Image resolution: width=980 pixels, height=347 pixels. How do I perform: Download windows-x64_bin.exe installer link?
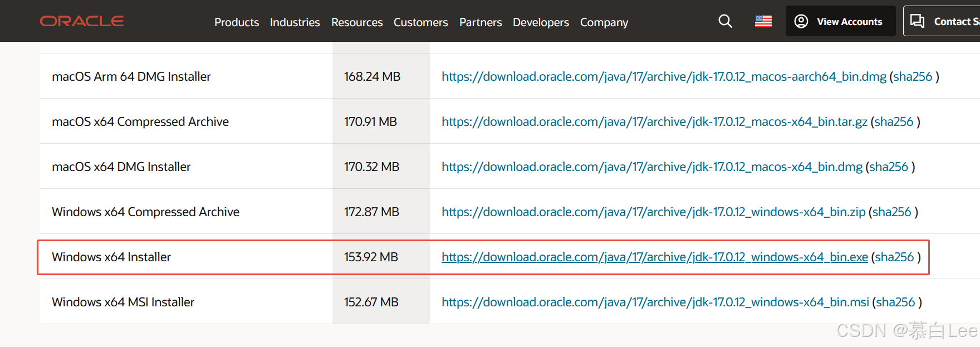(x=655, y=257)
